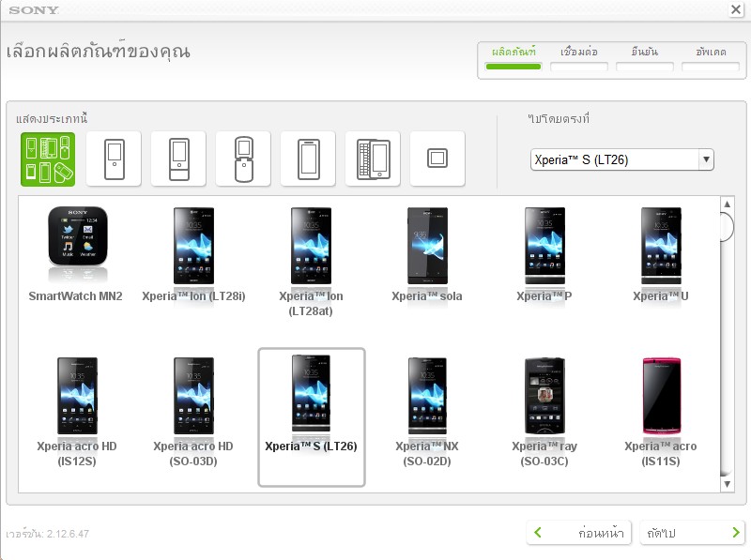Image resolution: width=751 pixels, height=560 pixels.
Task: Filter by flip phone type icon
Action: (243, 159)
